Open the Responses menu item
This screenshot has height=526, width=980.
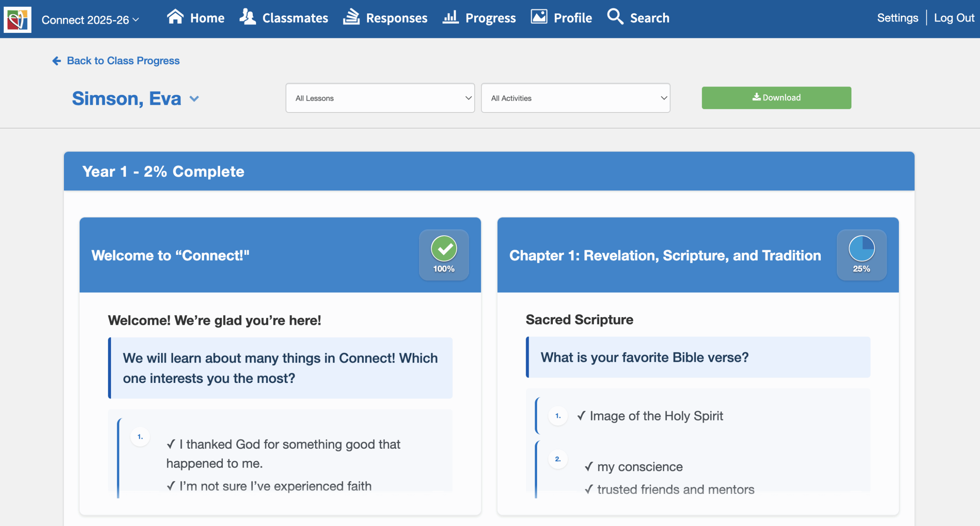[x=397, y=18]
